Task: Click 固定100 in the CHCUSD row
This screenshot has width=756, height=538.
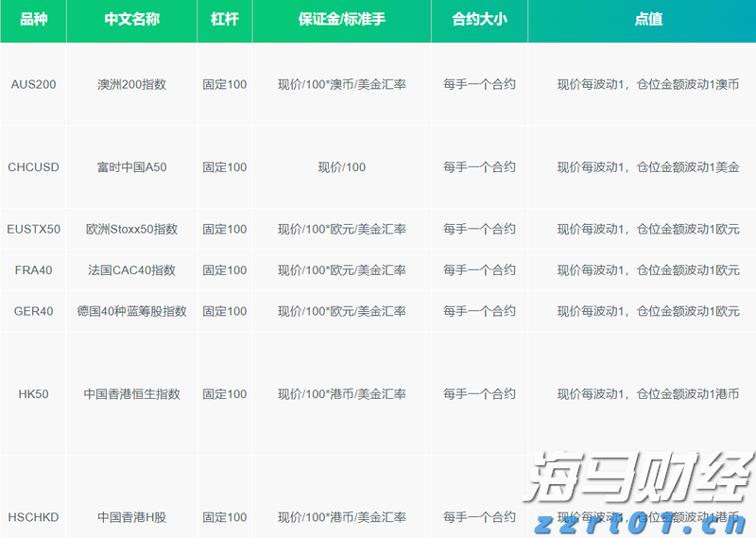Action: (x=225, y=167)
